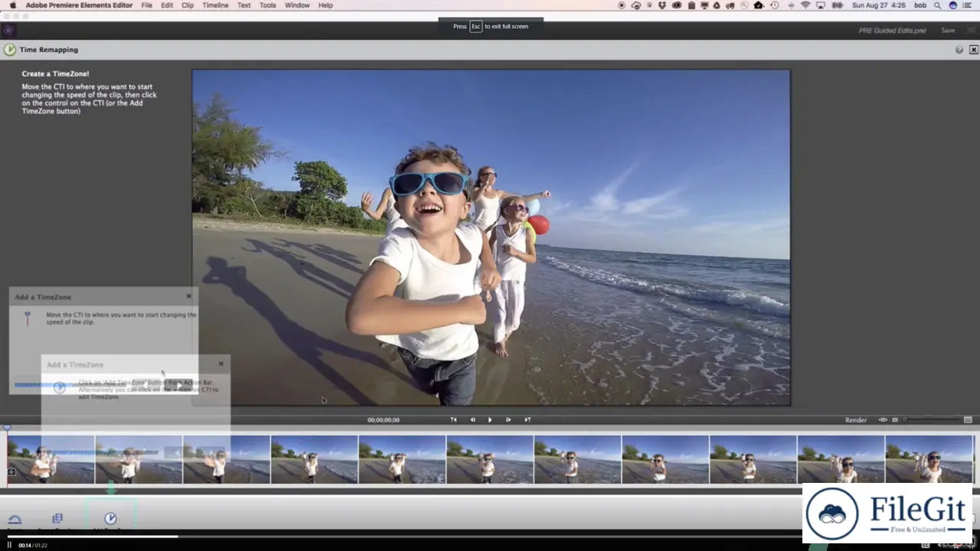Open the Timeline menu
The width and height of the screenshot is (980, 551).
pyautogui.click(x=215, y=5)
